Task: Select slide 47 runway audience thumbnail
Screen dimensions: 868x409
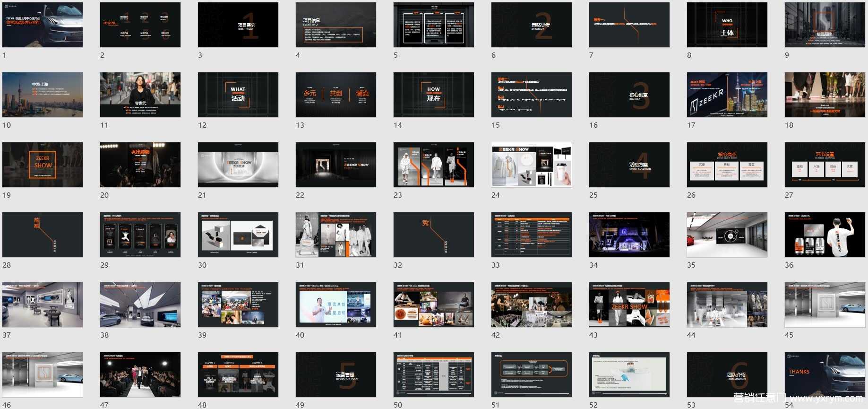Action: point(140,374)
